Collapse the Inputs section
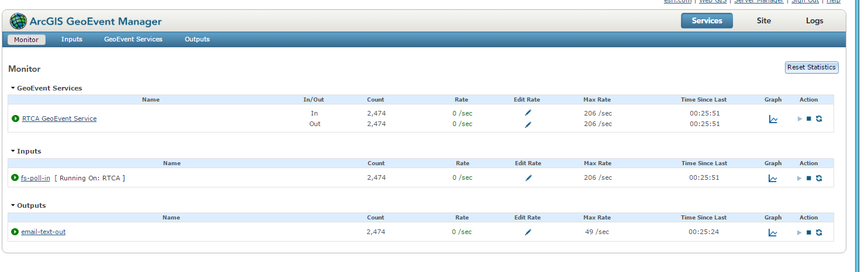 pos(13,151)
